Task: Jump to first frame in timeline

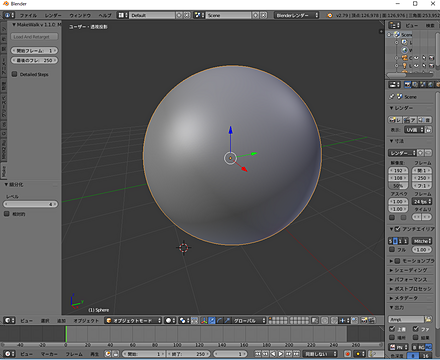Action: 258,354
